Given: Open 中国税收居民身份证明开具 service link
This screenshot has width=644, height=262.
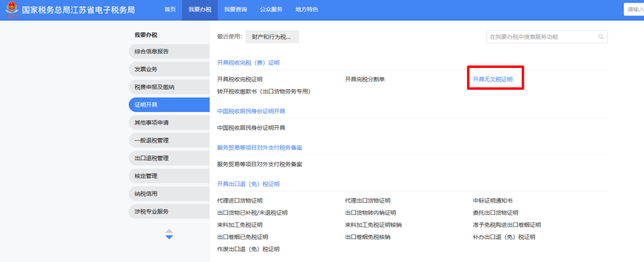Looking at the screenshot, I should [251, 128].
